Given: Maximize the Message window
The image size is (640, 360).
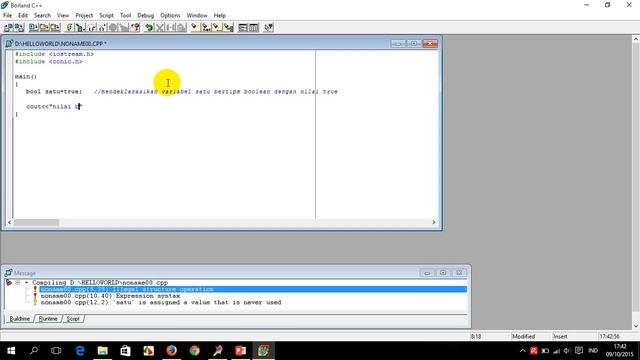Looking at the screenshot, I should [x=443, y=273].
